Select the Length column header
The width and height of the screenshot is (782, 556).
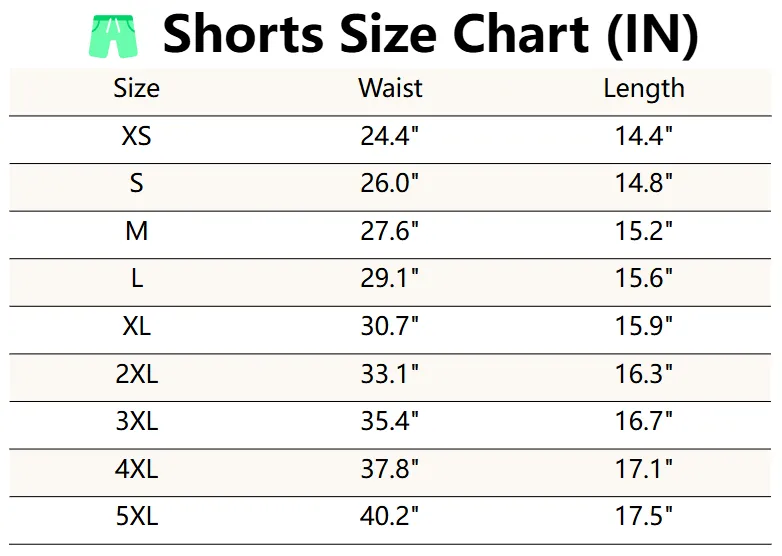point(644,88)
